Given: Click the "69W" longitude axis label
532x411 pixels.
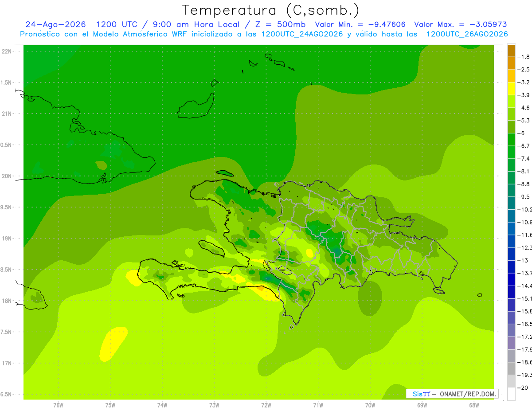Looking at the screenshot, I should 422,405.
